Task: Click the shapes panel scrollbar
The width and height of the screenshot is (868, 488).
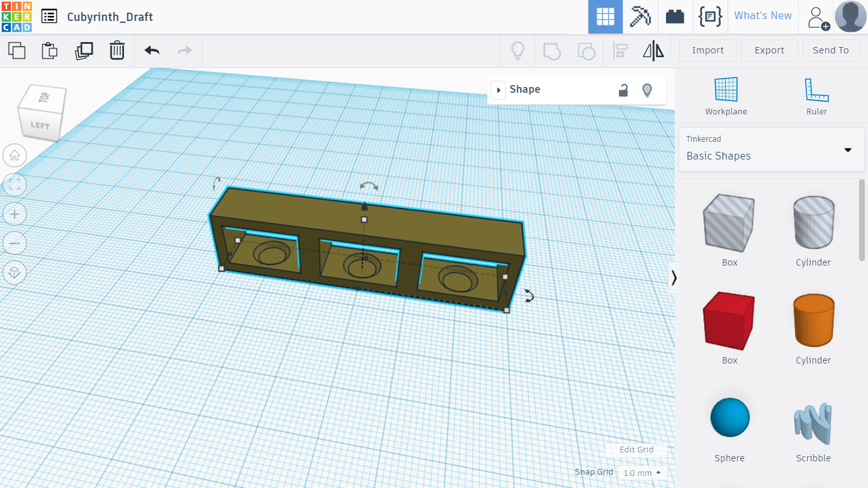Action: tap(862, 221)
